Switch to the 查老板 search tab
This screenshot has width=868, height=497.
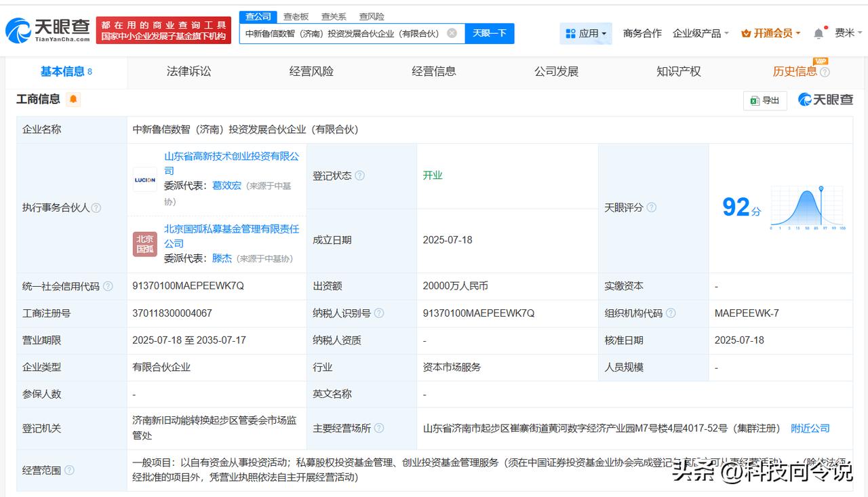click(296, 16)
